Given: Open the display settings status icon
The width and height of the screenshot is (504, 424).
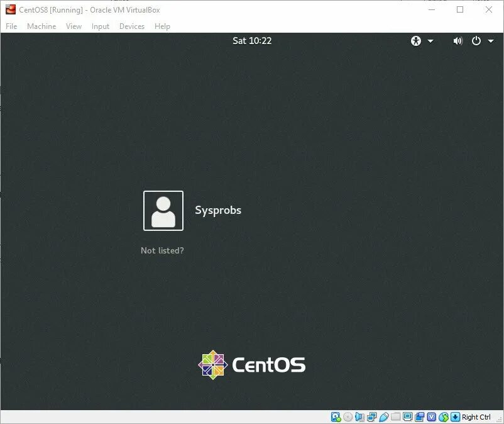Looking at the screenshot, I should coord(408,416).
